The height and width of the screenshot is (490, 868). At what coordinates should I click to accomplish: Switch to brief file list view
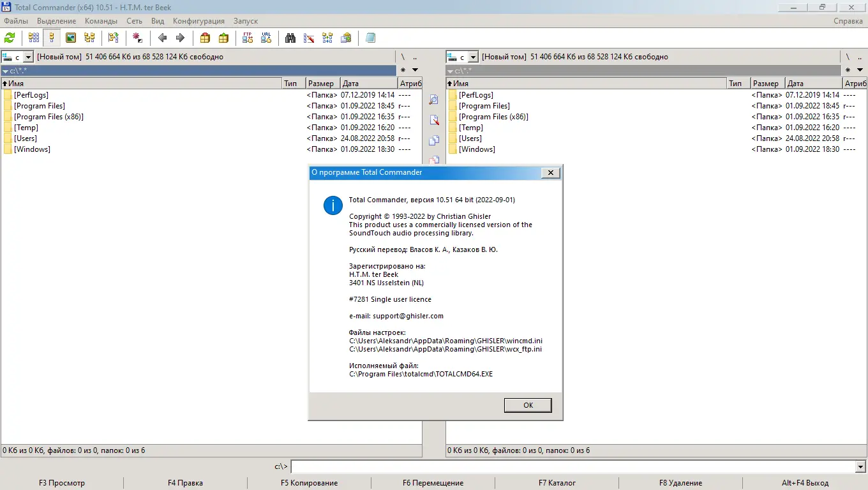coord(34,38)
